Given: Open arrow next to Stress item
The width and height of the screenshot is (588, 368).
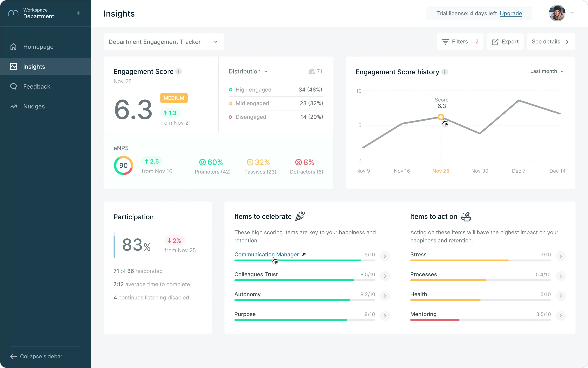Looking at the screenshot, I should click(560, 256).
